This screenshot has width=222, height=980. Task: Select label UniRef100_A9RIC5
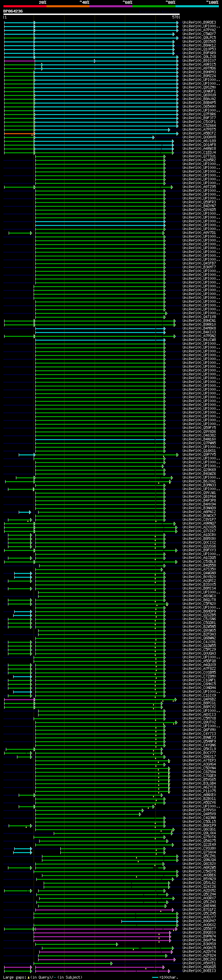[x=199, y=64]
